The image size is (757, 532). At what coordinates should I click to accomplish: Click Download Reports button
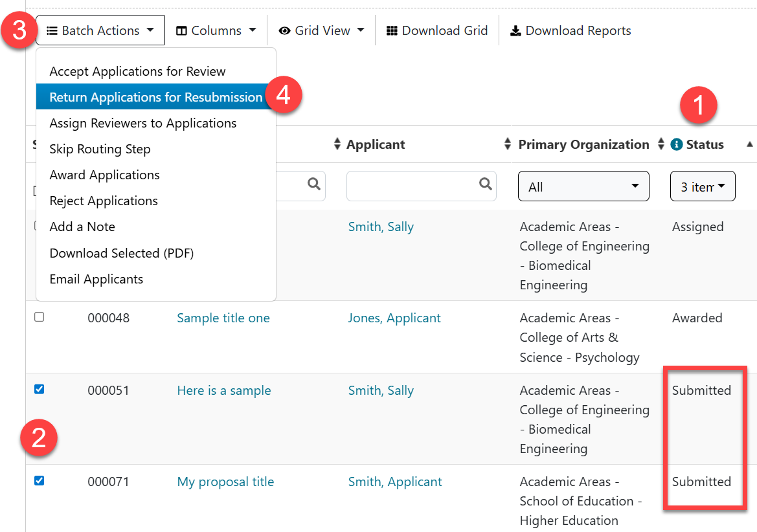point(571,30)
